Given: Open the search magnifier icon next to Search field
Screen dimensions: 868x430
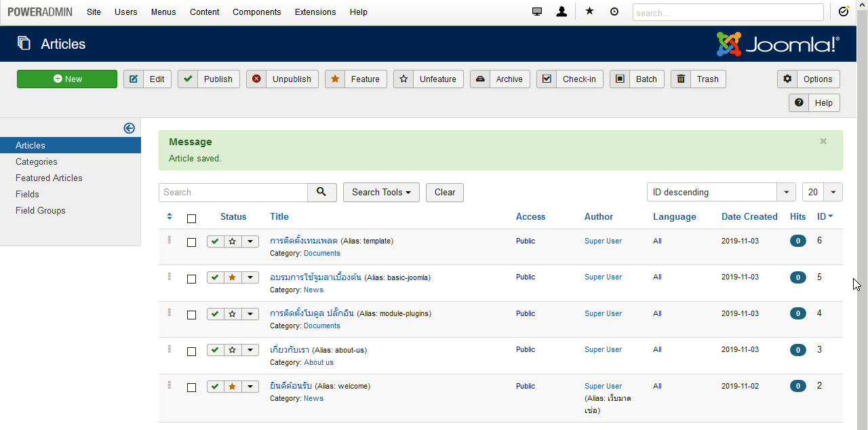Looking at the screenshot, I should coord(322,193).
